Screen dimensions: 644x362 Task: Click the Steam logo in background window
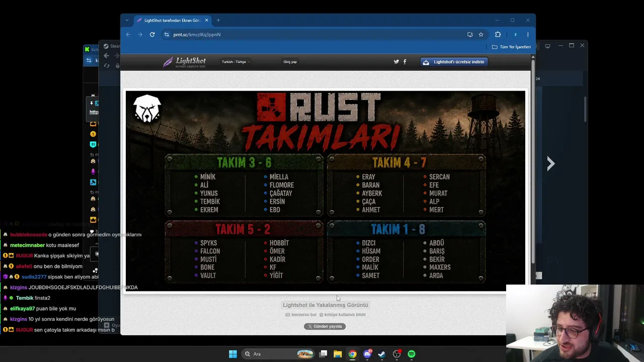point(106,46)
